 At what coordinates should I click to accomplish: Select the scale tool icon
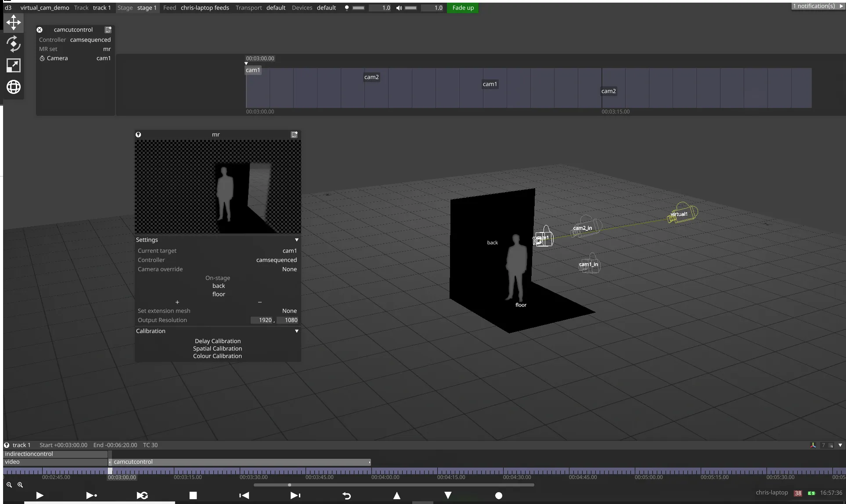(14, 65)
